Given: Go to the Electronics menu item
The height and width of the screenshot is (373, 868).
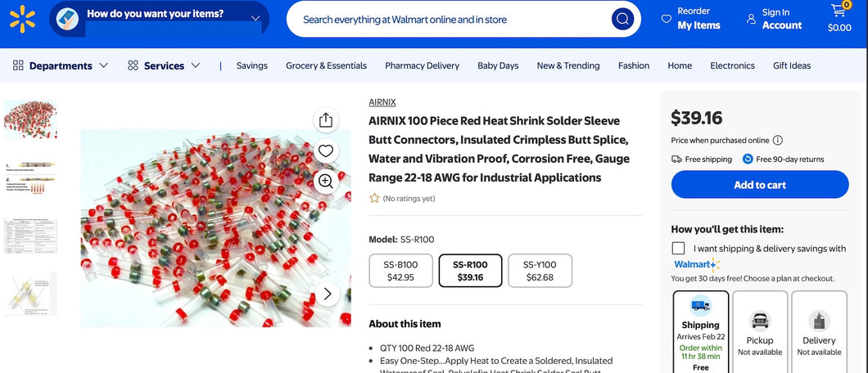Looking at the screenshot, I should point(732,65).
